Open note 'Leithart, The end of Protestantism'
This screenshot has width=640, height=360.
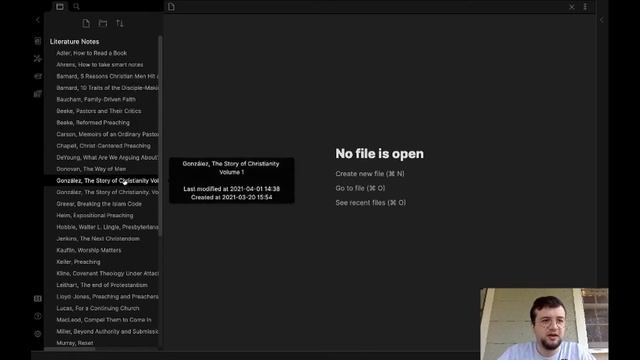pyautogui.click(x=102, y=285)
